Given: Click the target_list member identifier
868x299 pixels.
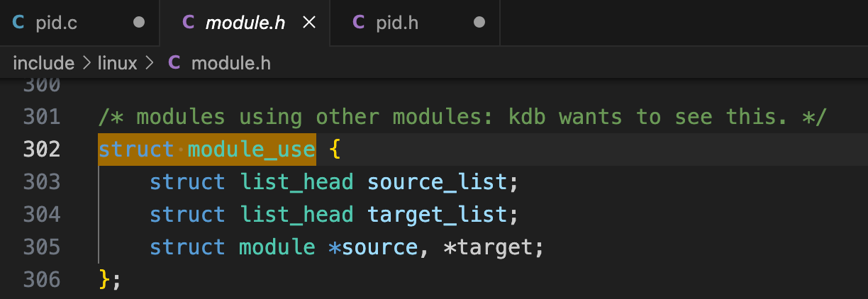Looking at the screenshot, I should tap(438, 215).
